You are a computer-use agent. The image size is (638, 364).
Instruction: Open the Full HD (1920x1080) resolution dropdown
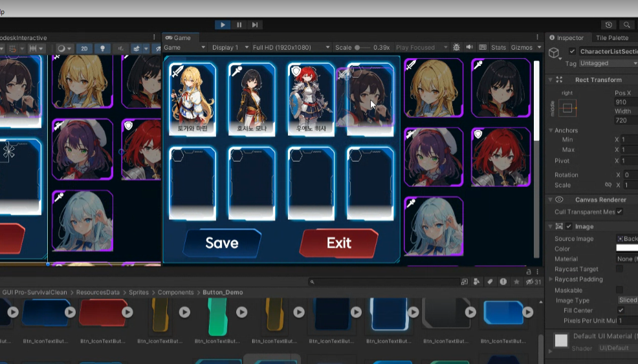click(291, 48)
